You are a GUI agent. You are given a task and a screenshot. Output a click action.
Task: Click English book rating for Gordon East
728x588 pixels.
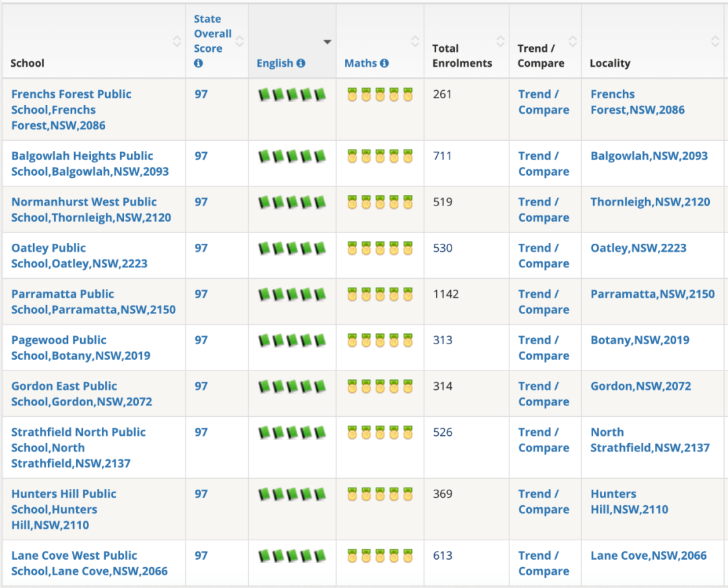(292, 386)
